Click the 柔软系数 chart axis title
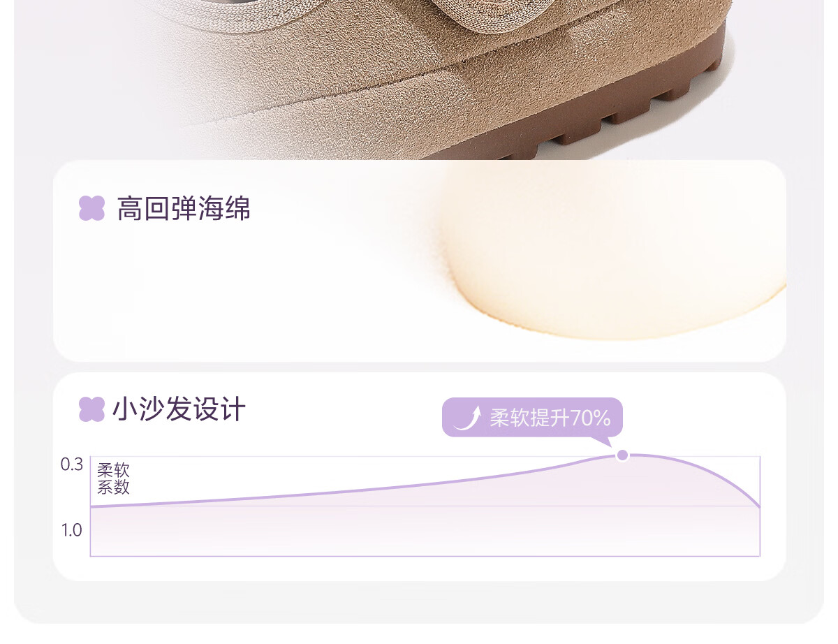Screen dimensions: 838x644 (x=113, y=478)
